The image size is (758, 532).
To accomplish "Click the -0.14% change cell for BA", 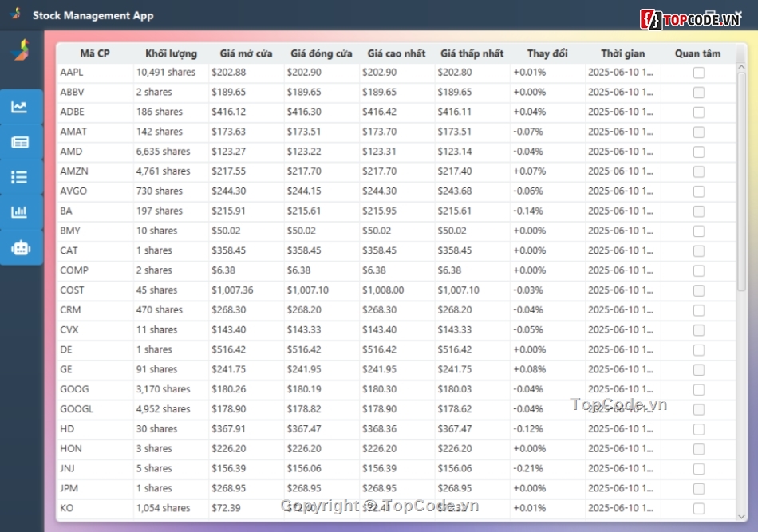I will pos(547,211).
